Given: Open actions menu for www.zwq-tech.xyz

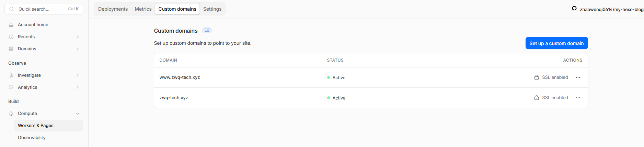Looking at the screenshot, I should [578, 77].
